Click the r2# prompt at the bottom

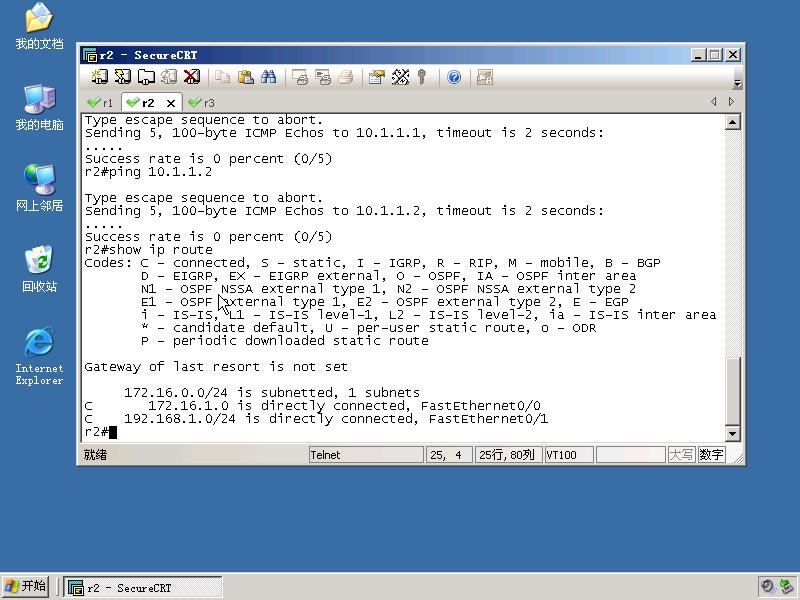[96, 432]
